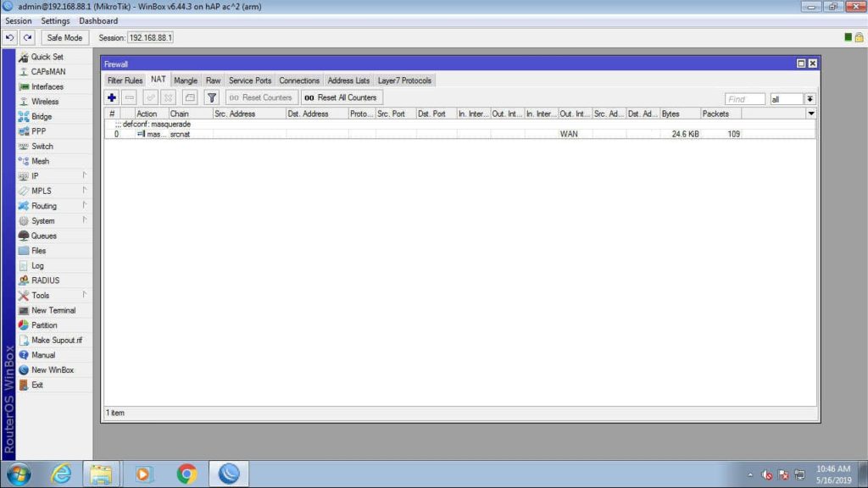Click the Find search field
The height and width of the screenshot is (488, 868).
tap(745, 99)
